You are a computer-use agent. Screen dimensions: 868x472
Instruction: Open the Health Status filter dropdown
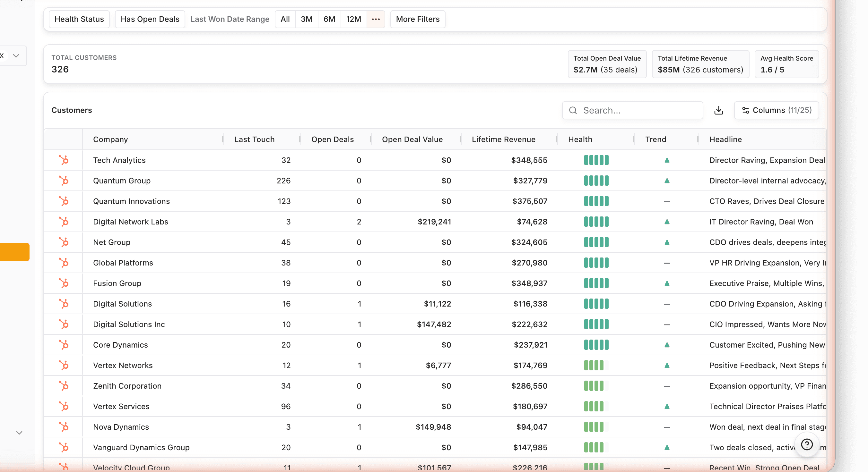[x=79, y=19]
